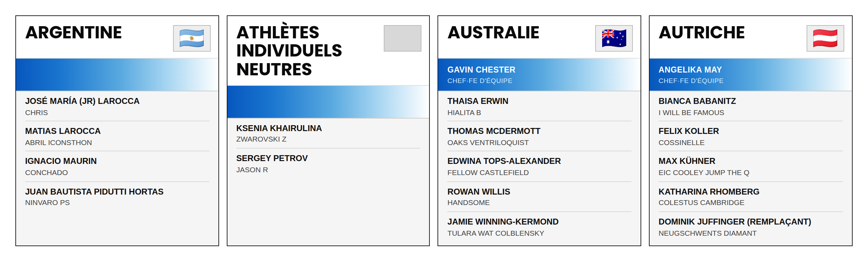Click rider Matias Larocca entry
Screen dimensions: 868x265
point(117,136)
